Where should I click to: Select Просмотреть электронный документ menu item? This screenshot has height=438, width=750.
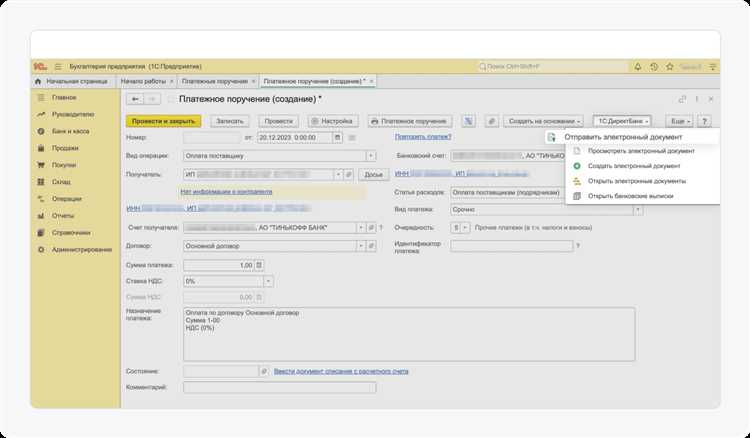[x=642, y=151]
